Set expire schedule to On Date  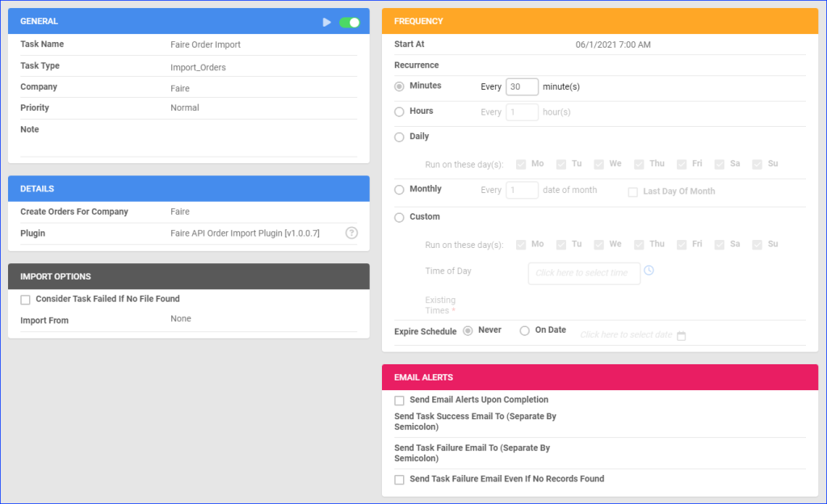[x=525, y=330]
